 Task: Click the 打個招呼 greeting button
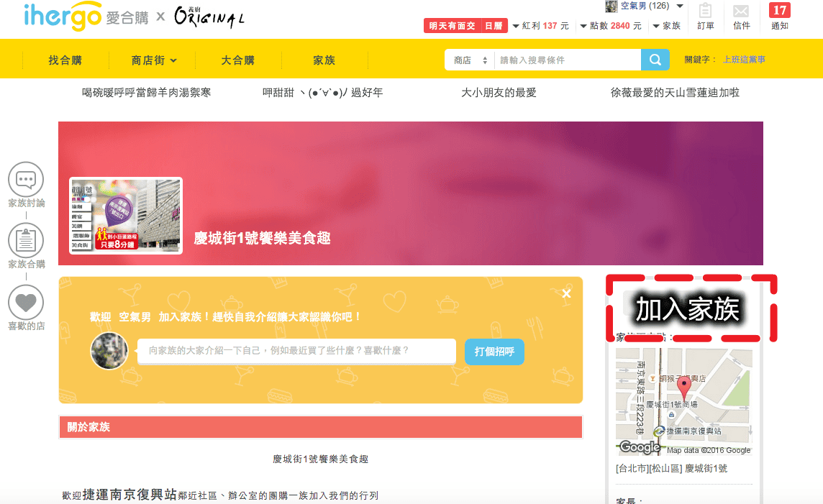coord(494,352)
